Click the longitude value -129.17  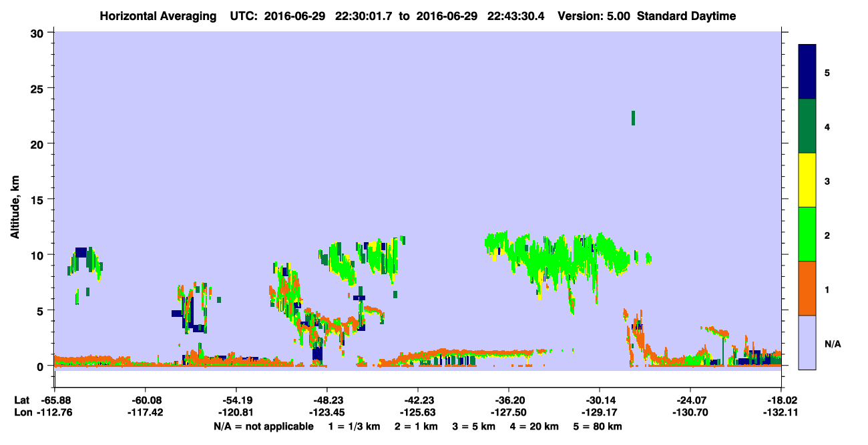600,413
